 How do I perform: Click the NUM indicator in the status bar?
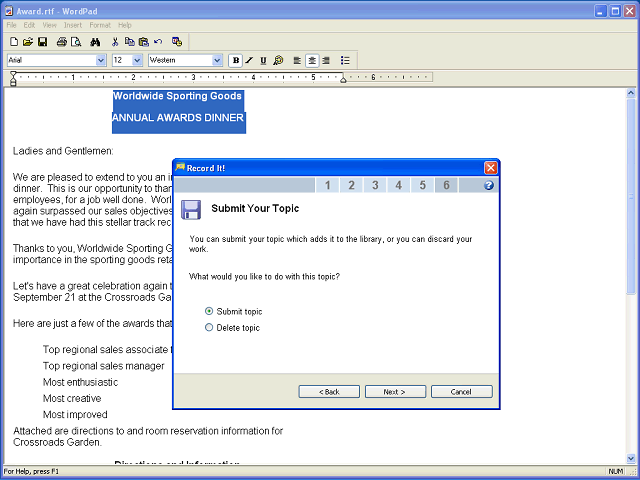click(616, 471)
